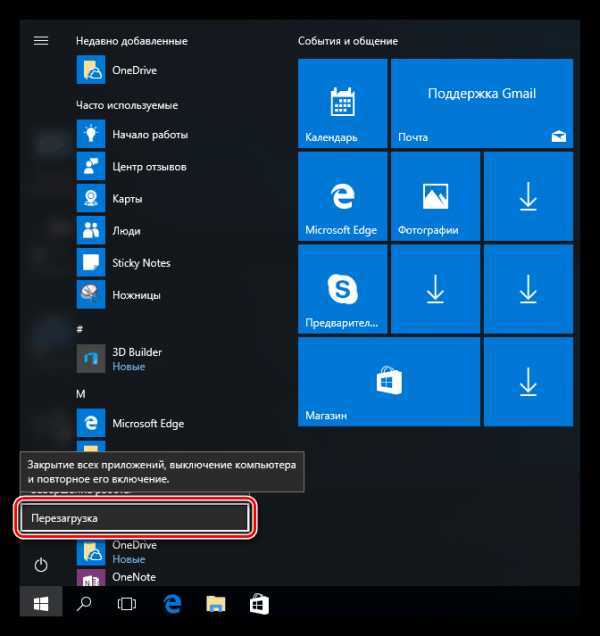600x636 pixels.
Task: Click События и общение group title
Action: [348, 41]
